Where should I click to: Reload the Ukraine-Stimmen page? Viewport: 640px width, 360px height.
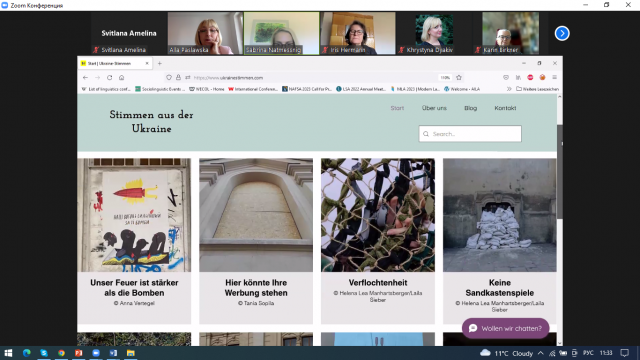(109, 78)
